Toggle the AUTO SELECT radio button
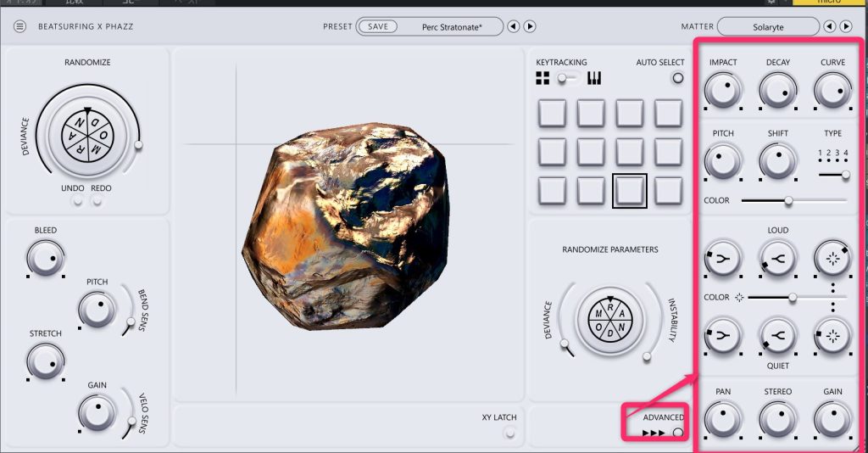 [677, 79]
